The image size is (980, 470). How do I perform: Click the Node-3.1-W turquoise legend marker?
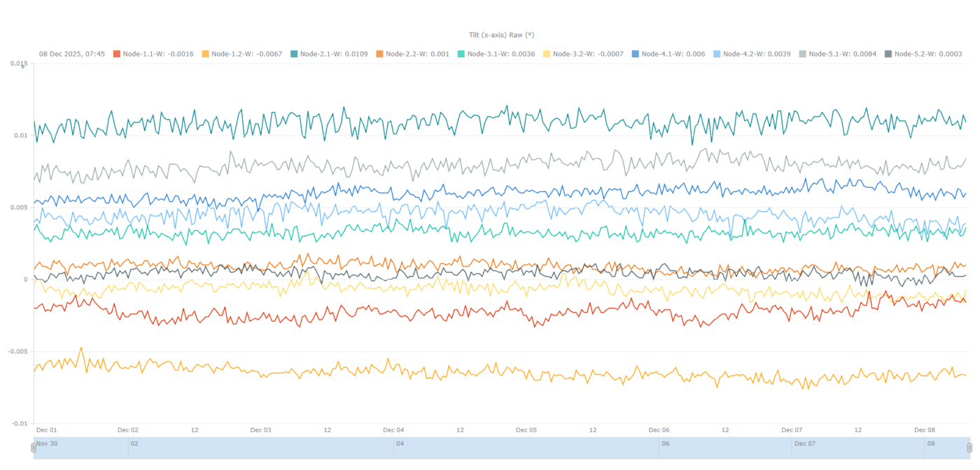pos(461,54)
